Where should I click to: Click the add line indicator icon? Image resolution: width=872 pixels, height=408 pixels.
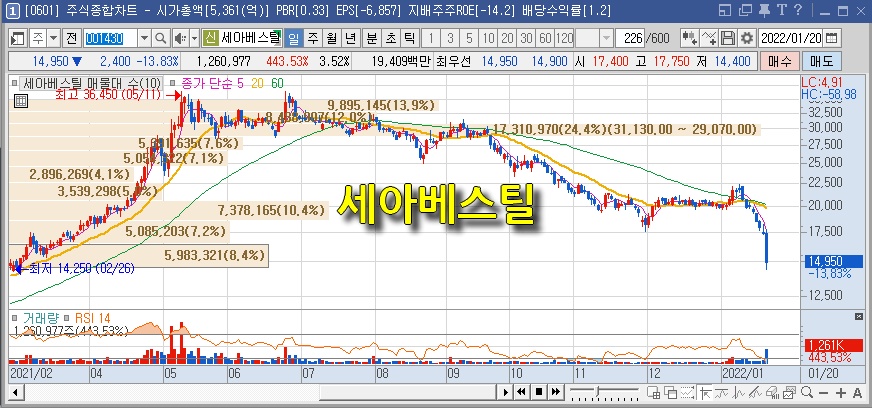[x=709, y=38]
